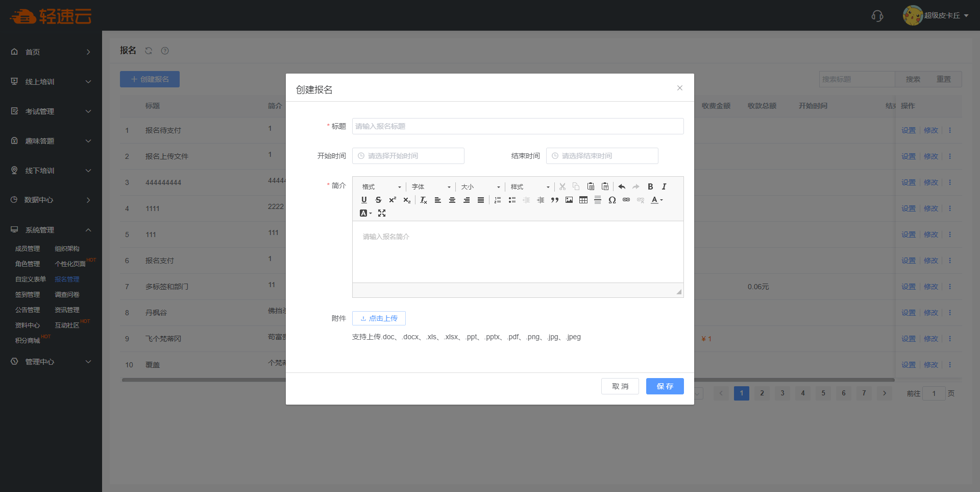Insert a special character with the Omega icon

coord(612,200)
